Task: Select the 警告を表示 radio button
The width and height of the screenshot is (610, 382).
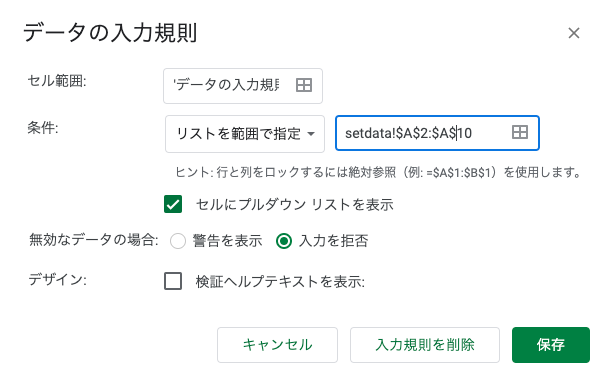Action: click(x=178, y=241)
